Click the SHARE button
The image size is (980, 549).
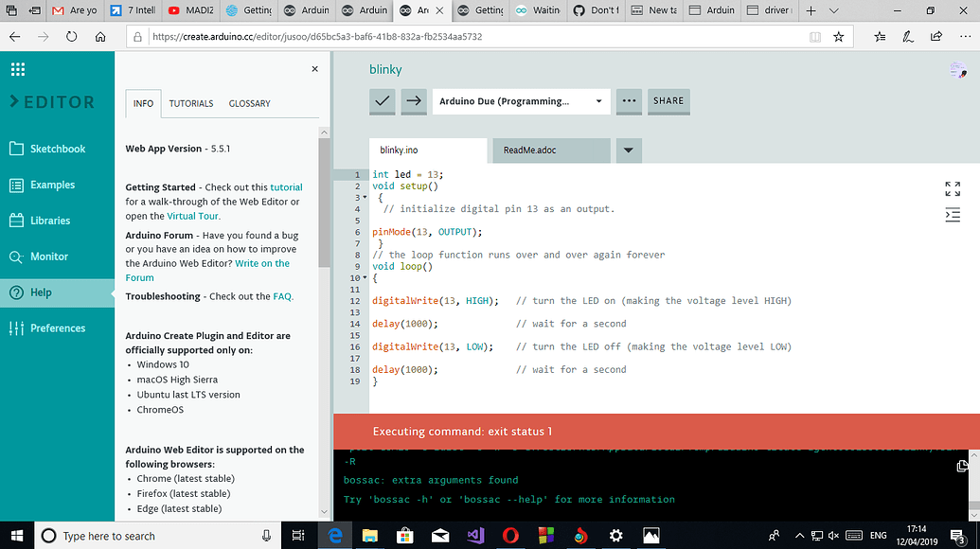click(668, 101)
